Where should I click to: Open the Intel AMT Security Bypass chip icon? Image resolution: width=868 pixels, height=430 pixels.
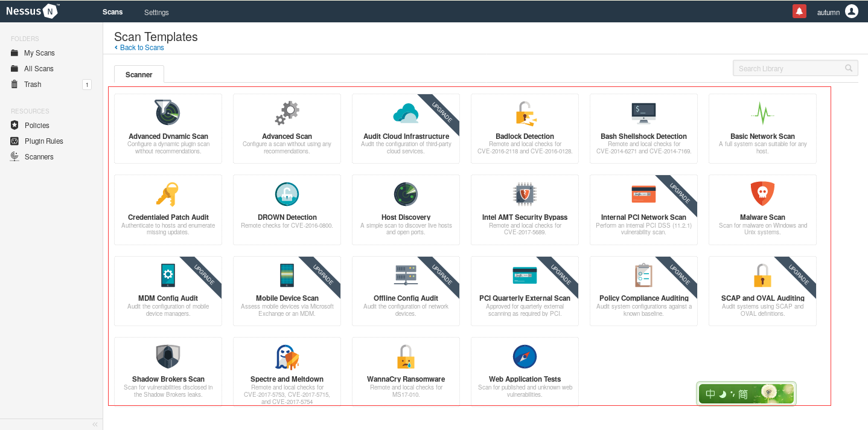pyautogui.click(x=525, y=194)
